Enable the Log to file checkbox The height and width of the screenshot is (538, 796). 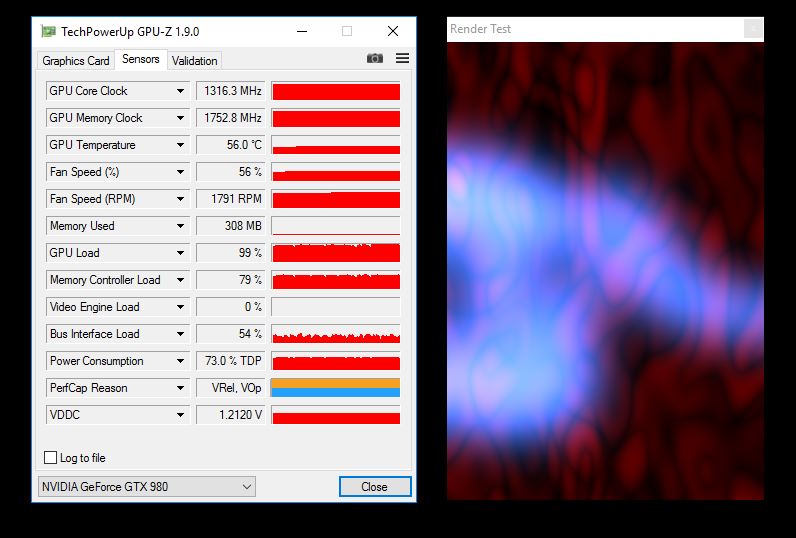[x=51, y=458]
